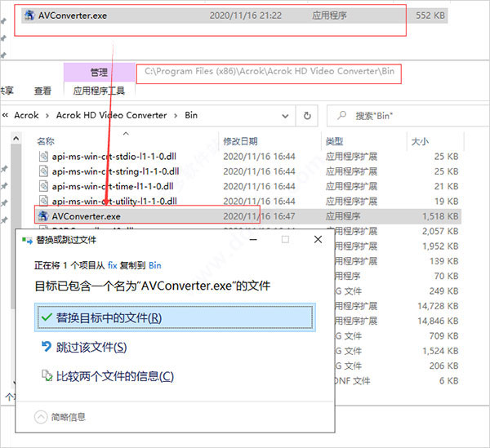Click the search Bin input field
This screenshot has width=490, height=448.
point(408,116)
